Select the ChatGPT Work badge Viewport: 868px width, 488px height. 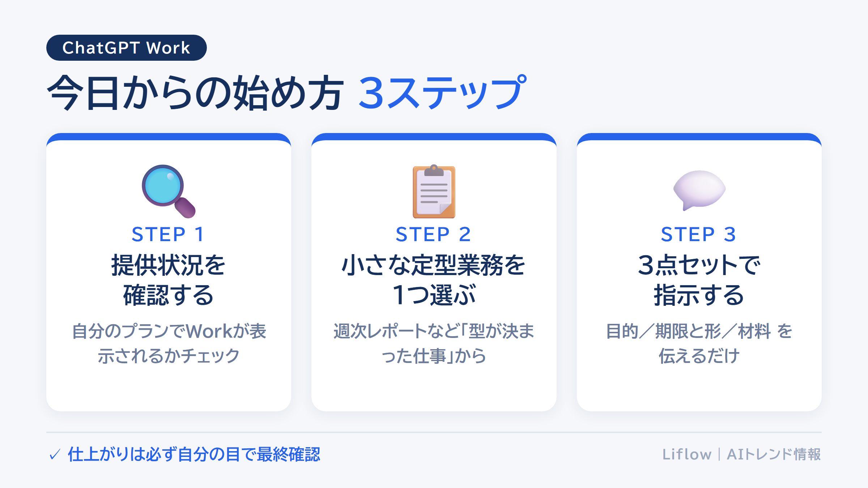click(127, 48)
